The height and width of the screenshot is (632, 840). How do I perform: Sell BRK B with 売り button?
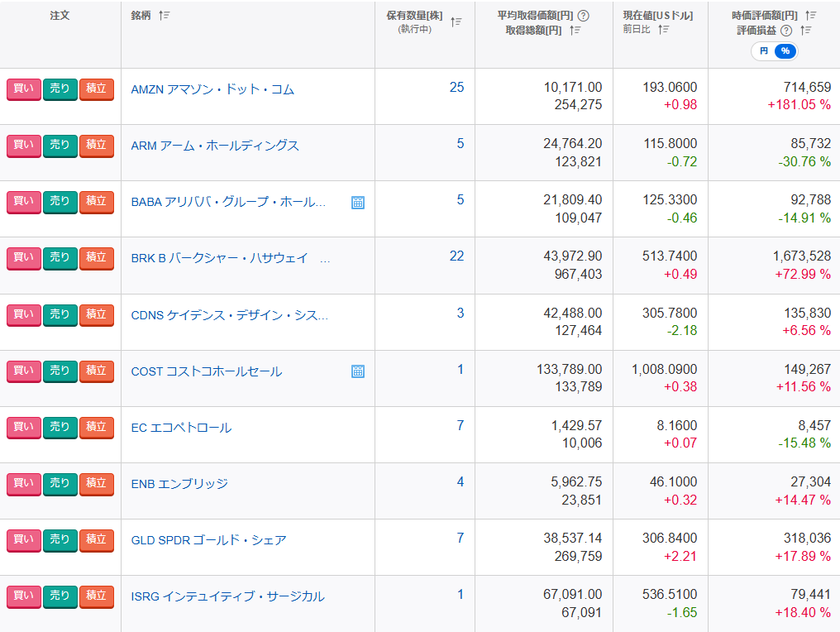pos(60,258)
